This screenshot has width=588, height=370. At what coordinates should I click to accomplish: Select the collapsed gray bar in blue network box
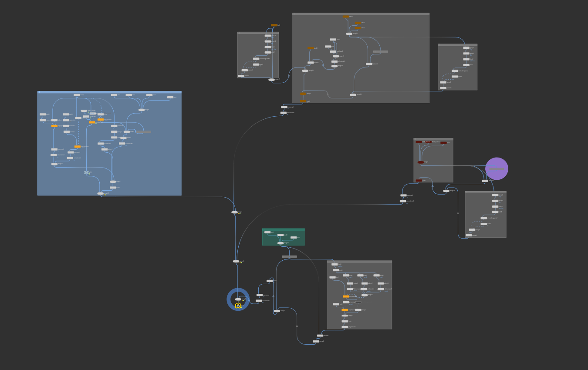tap(144, 131)
